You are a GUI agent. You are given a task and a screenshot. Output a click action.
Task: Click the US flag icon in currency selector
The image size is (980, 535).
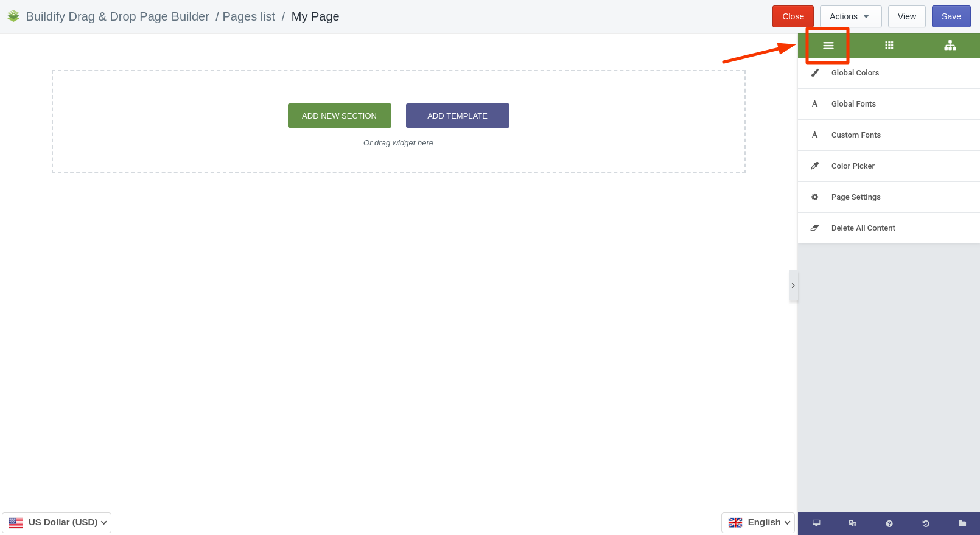pos(16,523)
